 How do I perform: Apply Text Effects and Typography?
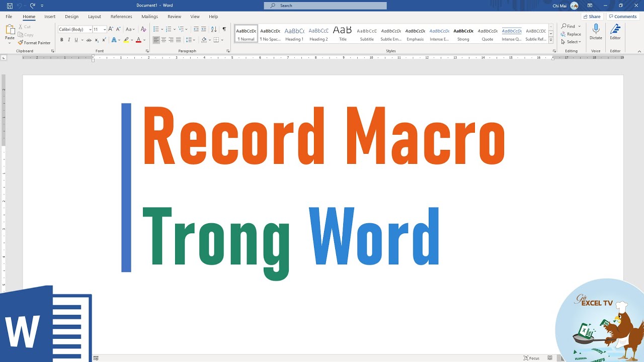(114, 40)
